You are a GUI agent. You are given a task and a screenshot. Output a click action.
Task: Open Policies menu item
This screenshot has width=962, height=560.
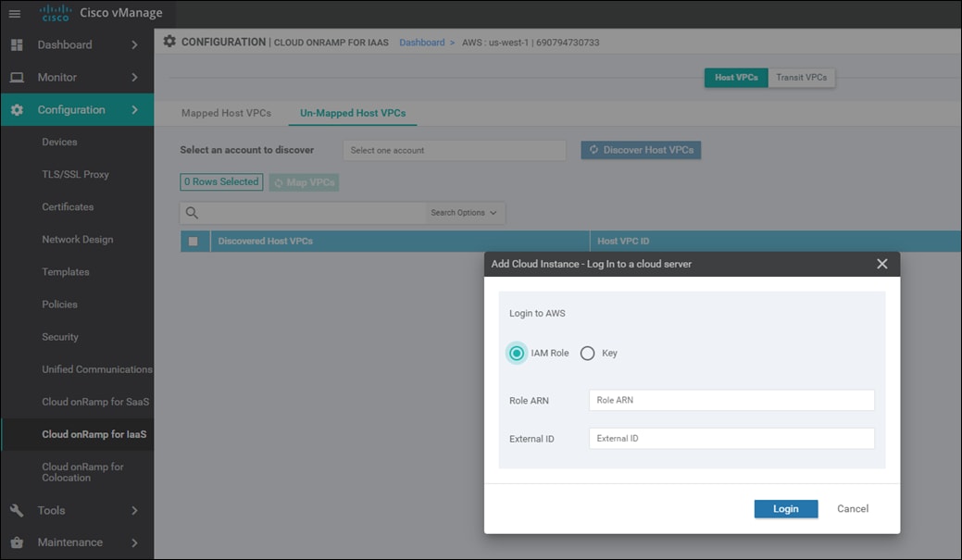pyautogui.click(x=59, y=305)
